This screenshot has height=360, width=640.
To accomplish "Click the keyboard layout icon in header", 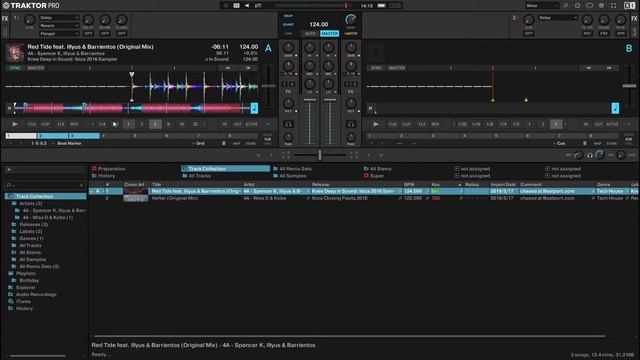I will tap(589, 6).
